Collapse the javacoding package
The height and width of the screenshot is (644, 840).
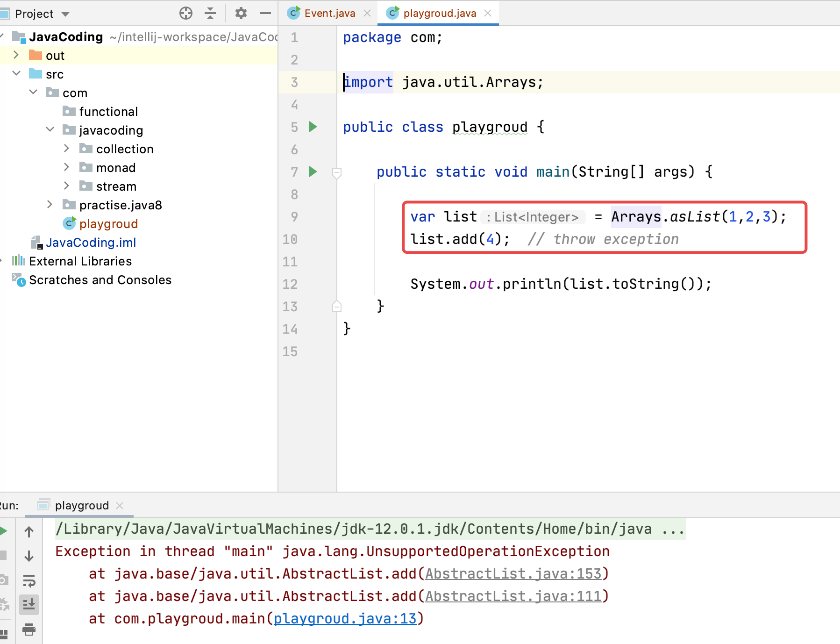(50, 129)
